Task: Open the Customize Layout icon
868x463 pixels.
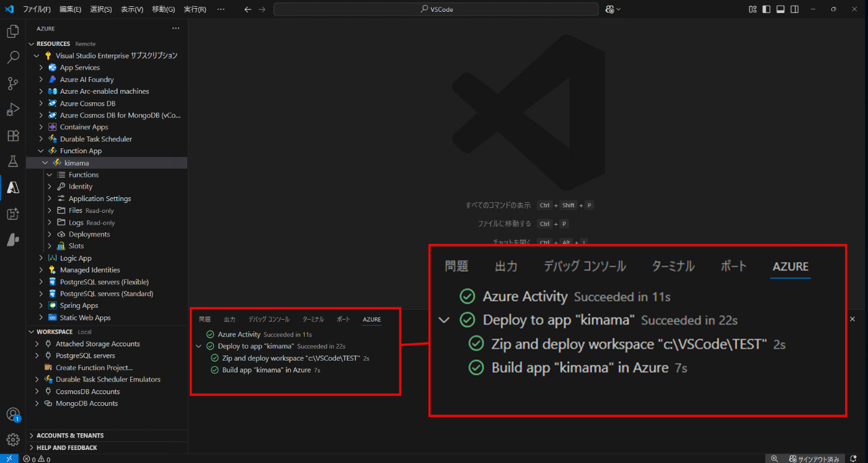Action: [x=753, y=9]
